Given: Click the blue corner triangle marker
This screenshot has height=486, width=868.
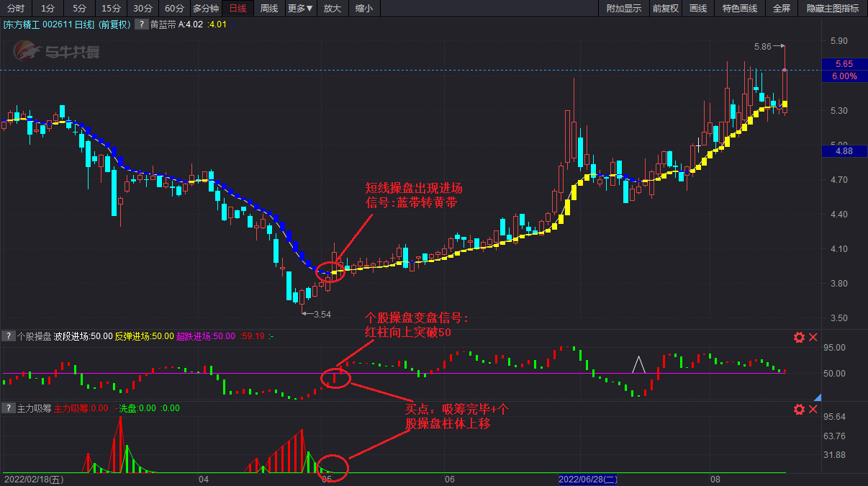Looking at the screenshot, I should point(818,397).
